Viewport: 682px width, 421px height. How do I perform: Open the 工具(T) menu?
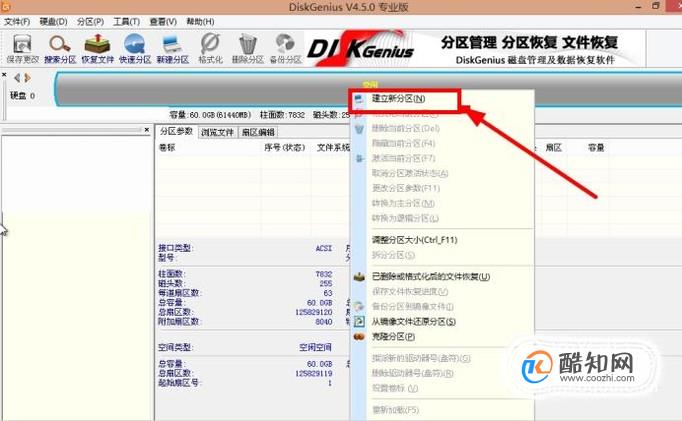point(127,21)
